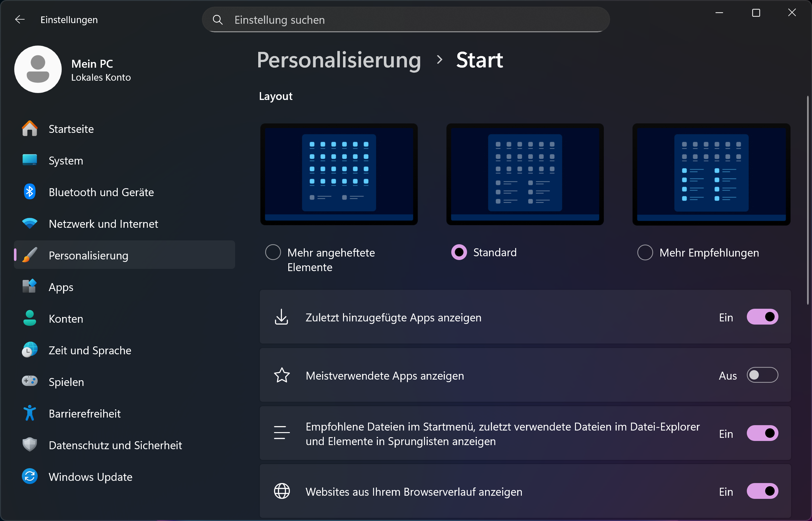Image resolution: width=812 pixels, height=521 pixels.
Task: Click the Datenschutz und Sicherheit shield icon
Action: pyautogui.click(x=30, y=444)
